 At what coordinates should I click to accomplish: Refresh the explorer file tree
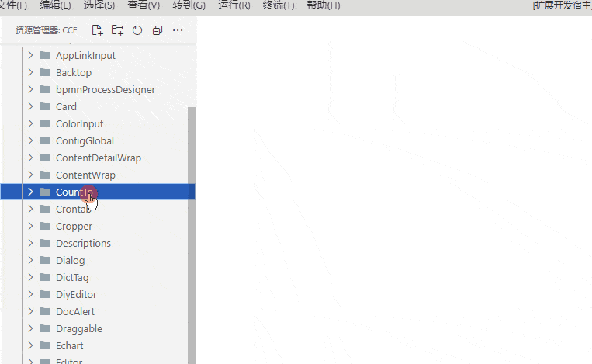coord(137,30)
